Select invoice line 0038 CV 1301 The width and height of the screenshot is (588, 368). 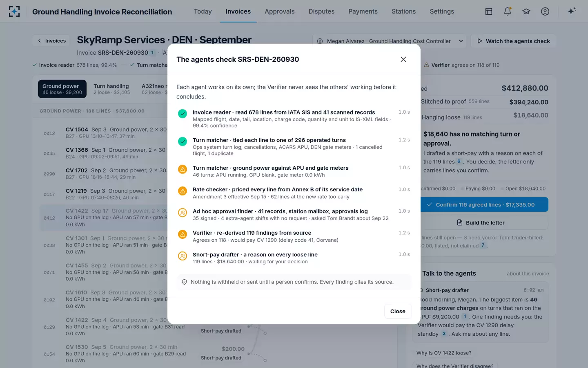(103, 245)
